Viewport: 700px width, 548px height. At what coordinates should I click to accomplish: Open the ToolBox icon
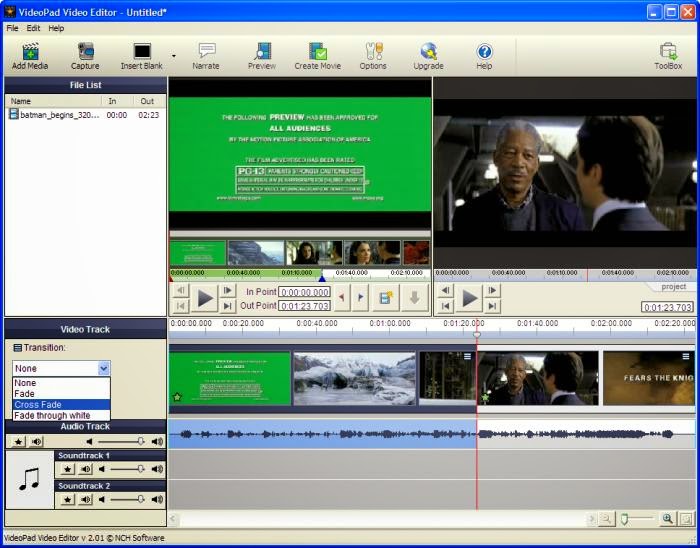click(668, 56)
